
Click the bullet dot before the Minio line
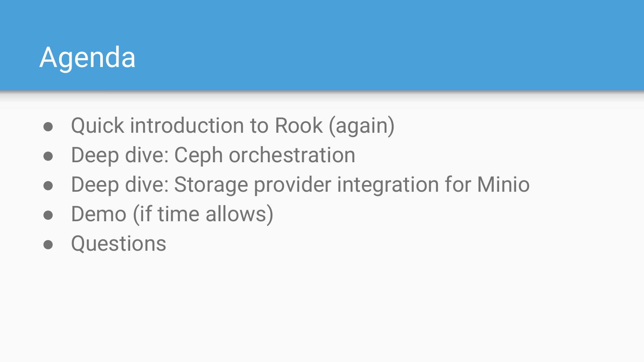[48, 185]
